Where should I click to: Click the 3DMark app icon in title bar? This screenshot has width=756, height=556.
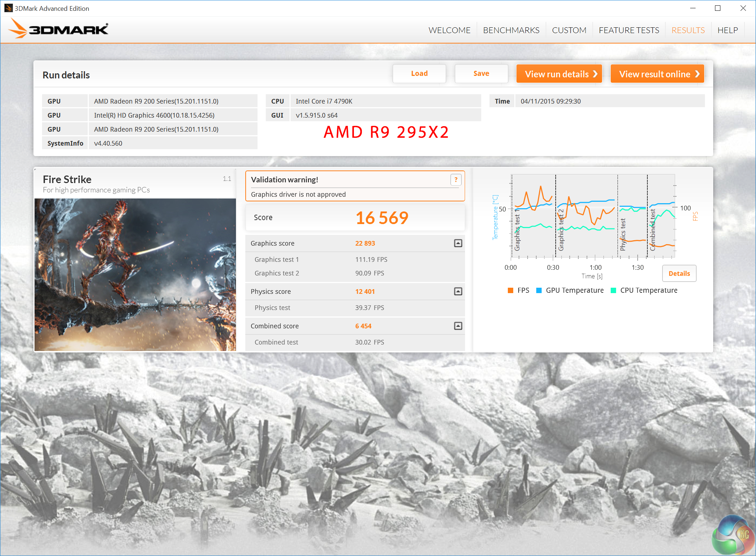click(x=8, y=8)
